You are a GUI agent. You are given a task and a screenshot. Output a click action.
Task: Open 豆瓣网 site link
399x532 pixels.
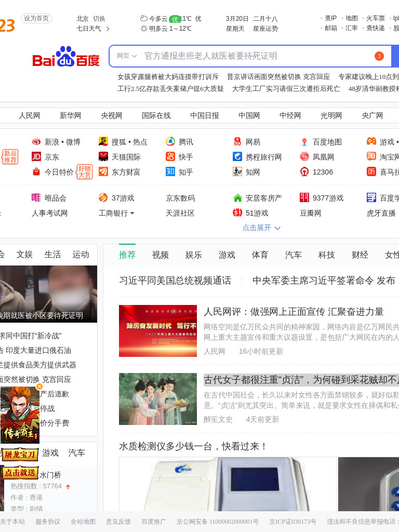coord(311,213)
